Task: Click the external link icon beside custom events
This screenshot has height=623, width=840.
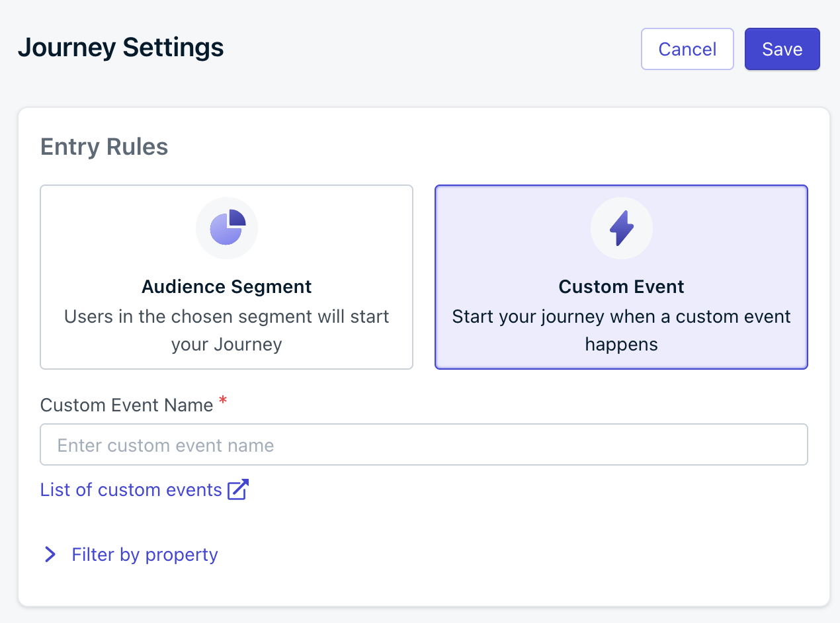Action: 238,489
